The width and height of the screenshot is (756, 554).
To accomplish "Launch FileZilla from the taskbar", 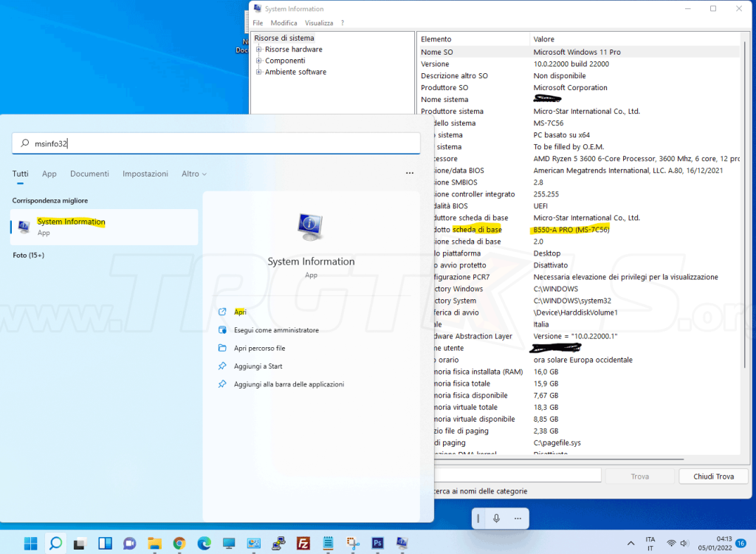I will 303,544.
